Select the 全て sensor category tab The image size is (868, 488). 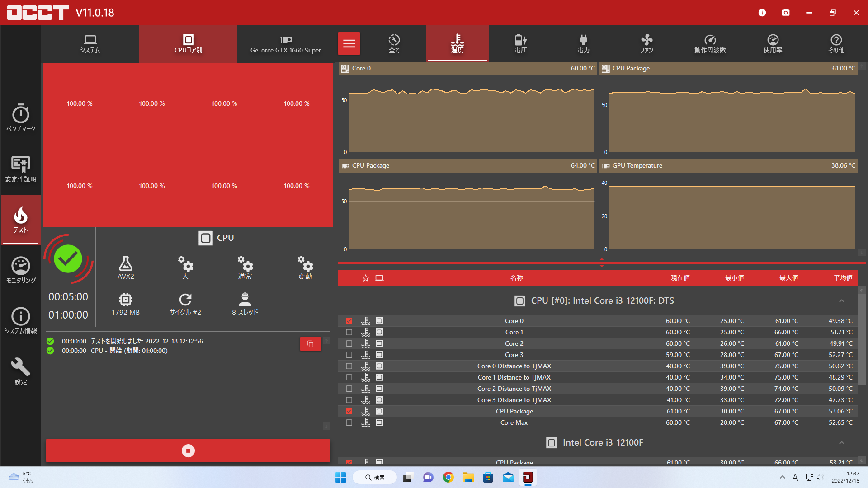pyautogui.click(x=394, y=43)
